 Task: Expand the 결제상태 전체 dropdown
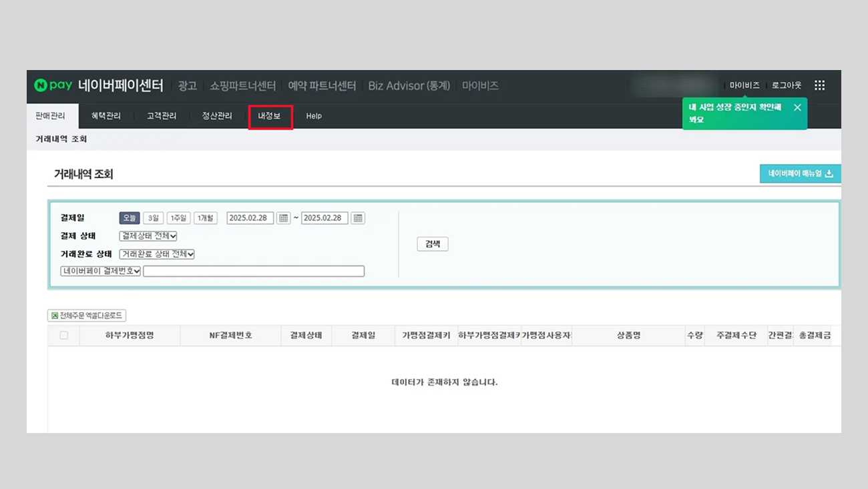point(148,236)
